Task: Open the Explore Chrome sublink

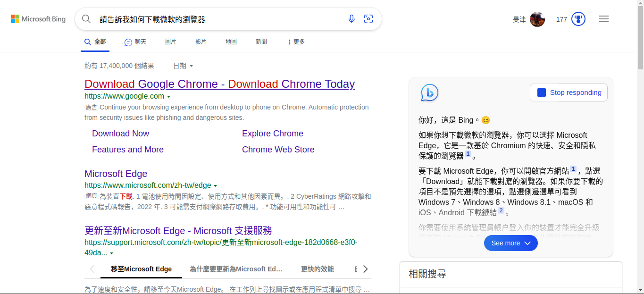Action: tap(273, 134)
